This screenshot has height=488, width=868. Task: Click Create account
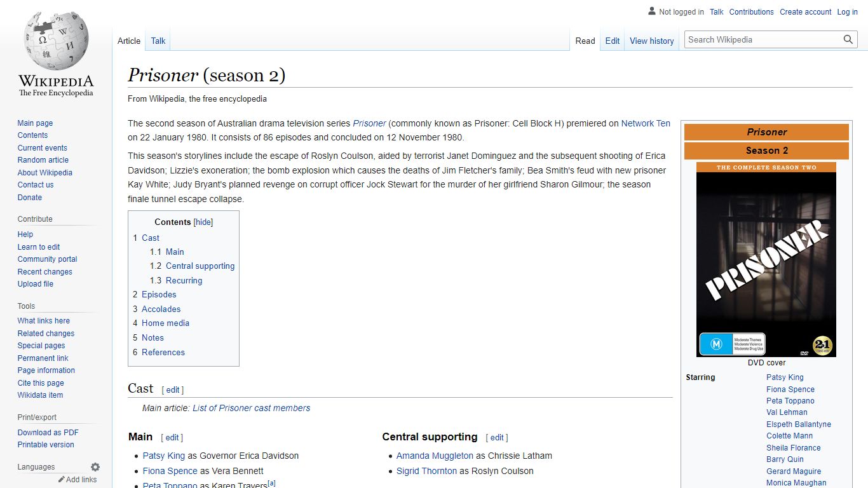(x=806, y=12)
